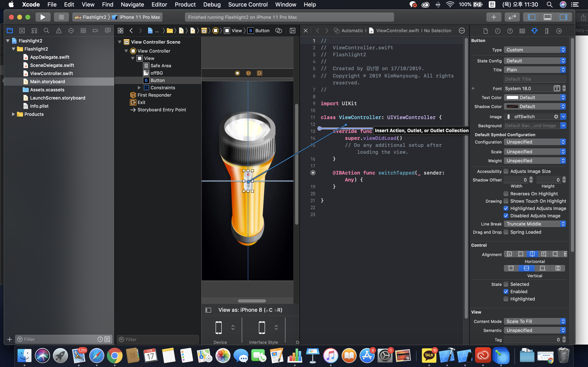Enable Shows Touch On Highlight checkbox
Image resolution: width=588 pixels, height=367 pixels.
506,201
